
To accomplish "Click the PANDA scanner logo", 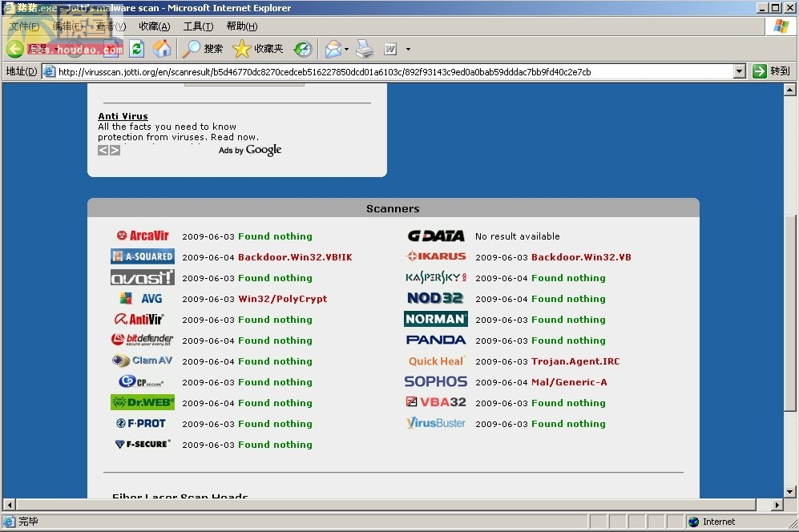I will click(x=436, y=340).
